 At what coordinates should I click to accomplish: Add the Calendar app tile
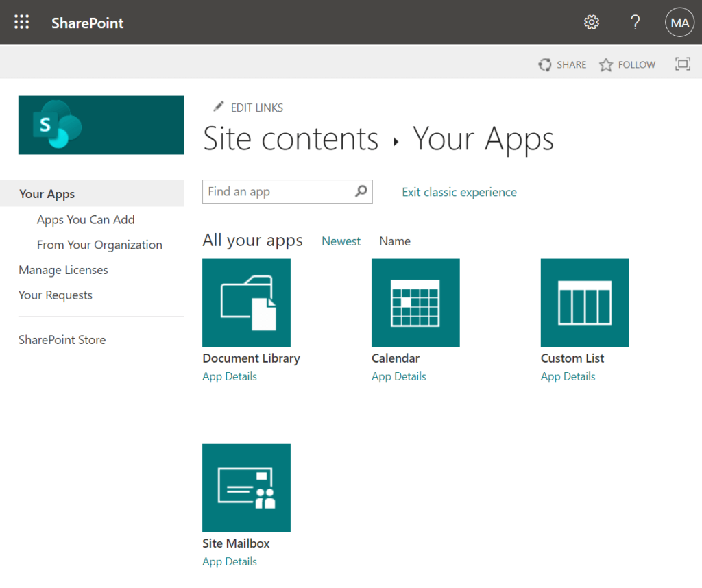(415, 302)
